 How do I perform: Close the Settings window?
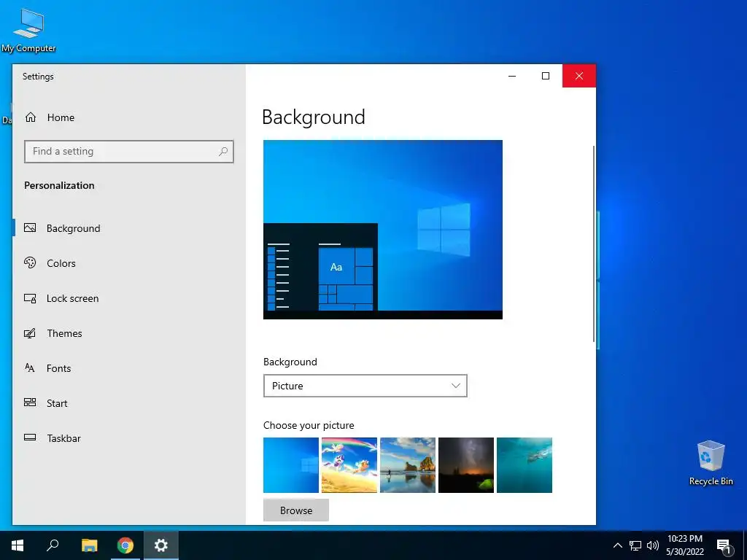click(578, 76)
